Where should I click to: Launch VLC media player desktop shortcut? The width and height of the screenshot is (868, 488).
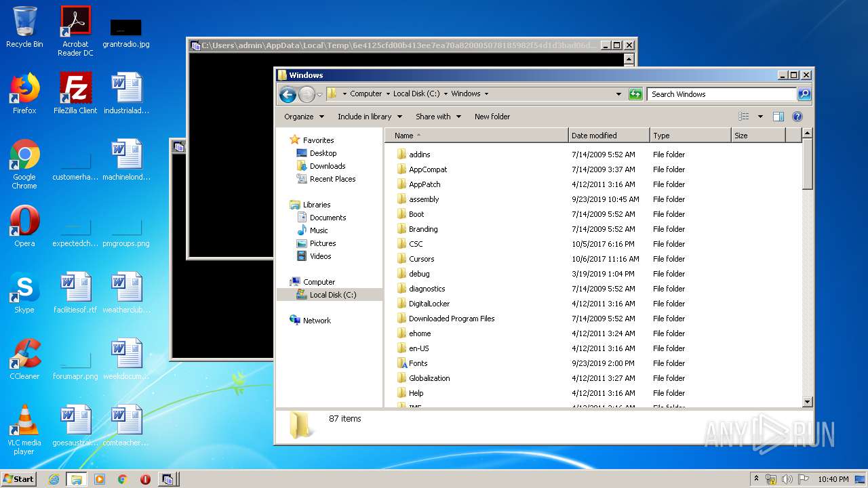(x=24, y=430)
